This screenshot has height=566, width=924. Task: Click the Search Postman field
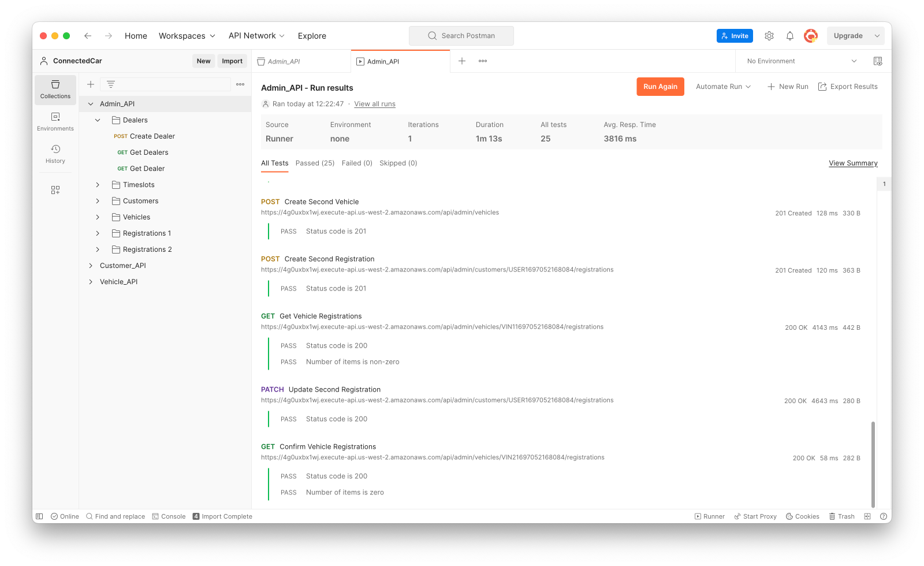[461, 36]
